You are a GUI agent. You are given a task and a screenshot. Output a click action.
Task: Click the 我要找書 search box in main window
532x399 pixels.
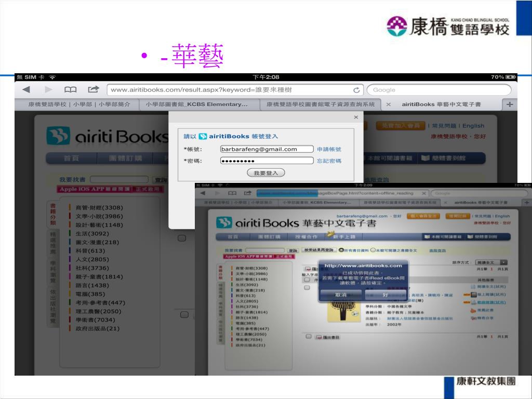(119, 179)
